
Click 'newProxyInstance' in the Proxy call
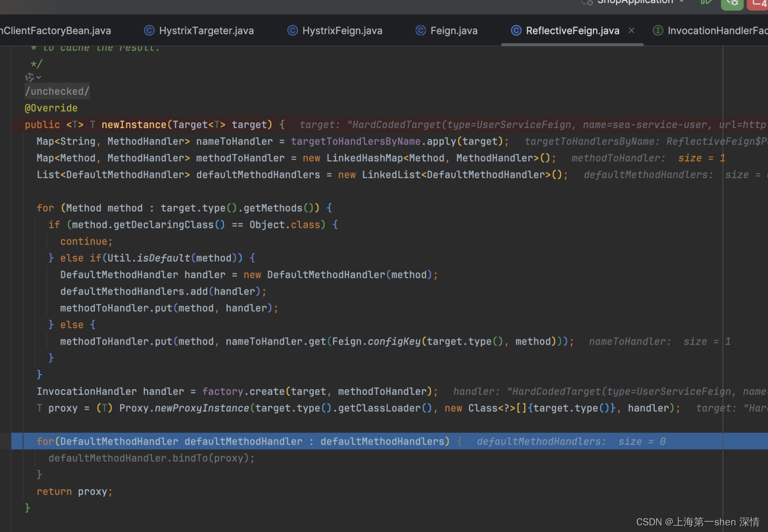pyautogui.click(x=202, y=408)
